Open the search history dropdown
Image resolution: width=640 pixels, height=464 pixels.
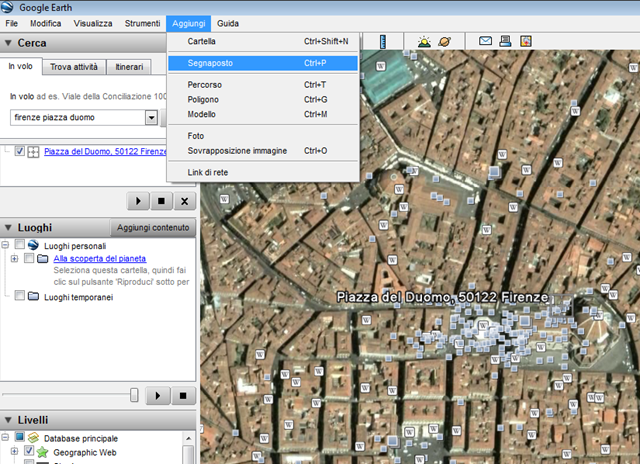point(151,118)
